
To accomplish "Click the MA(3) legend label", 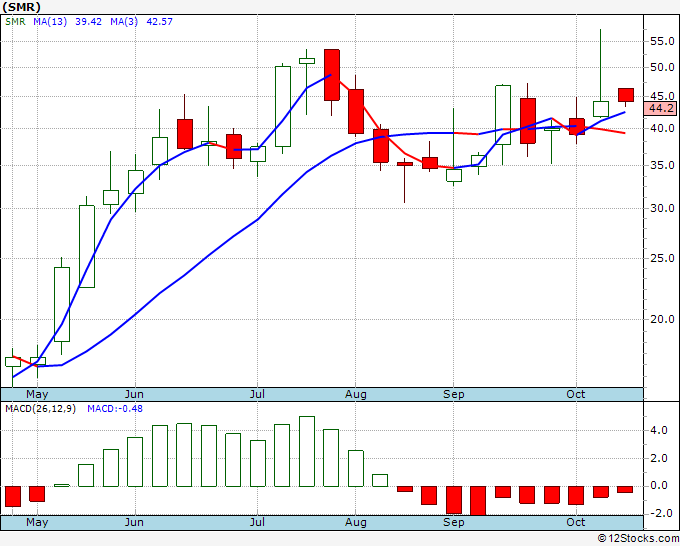I will [x=124, y=22].
